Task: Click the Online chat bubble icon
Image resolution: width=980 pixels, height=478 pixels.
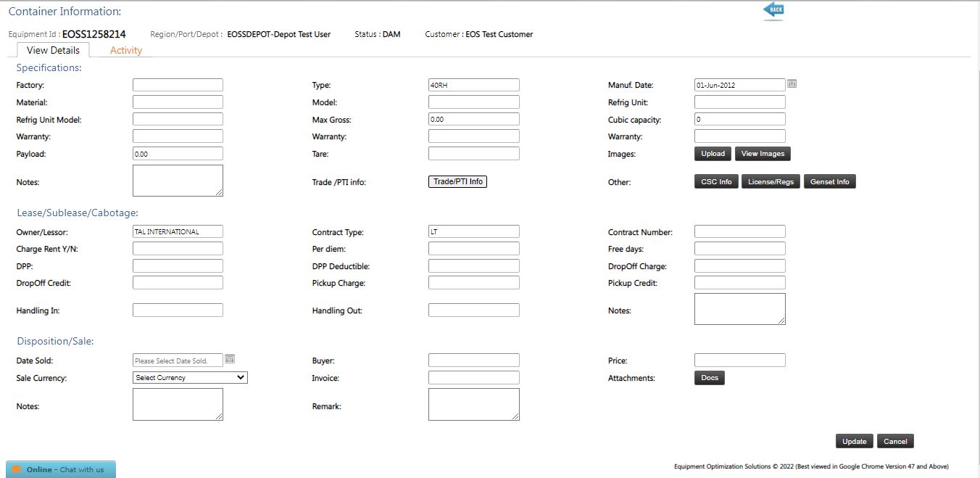Action: pos(17,469)
